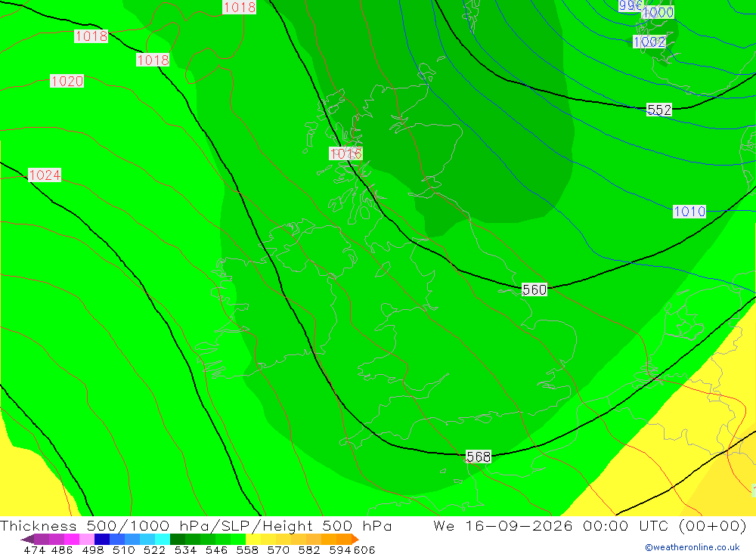Click the cyan 522 legend swatch
This screenshot has height=554, width=756.
(x=163, y=539)
